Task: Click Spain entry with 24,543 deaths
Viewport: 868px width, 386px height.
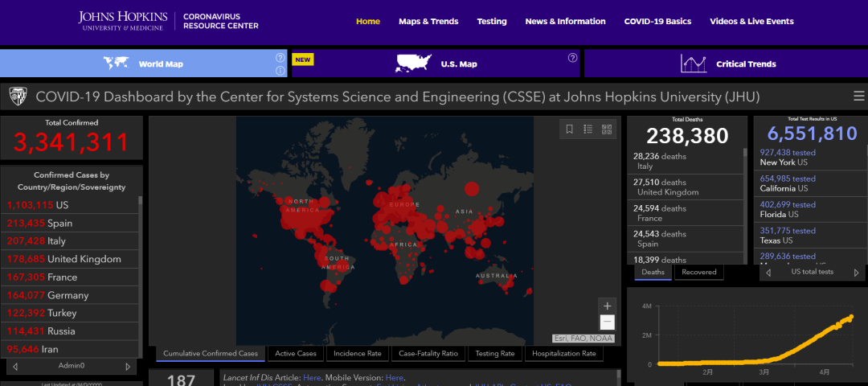Action: [x=686, y=239]
